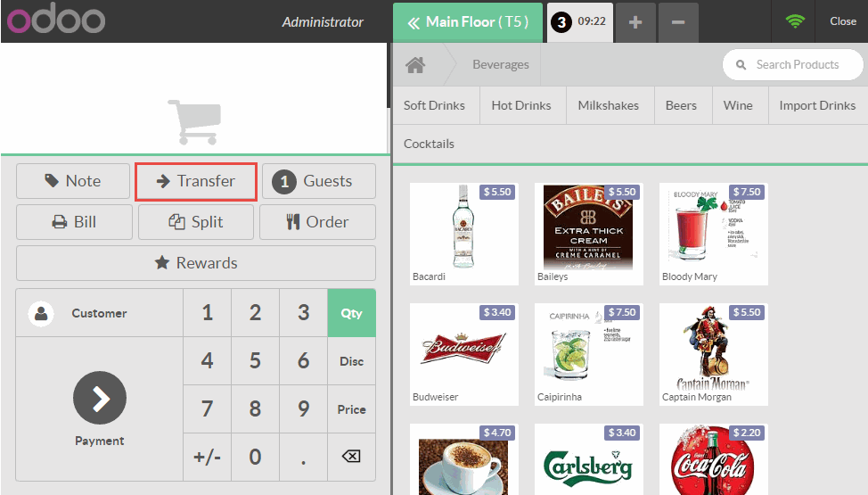Click the home icon in the breadcrumb
Viewport: 868px width, 495px height.
tap(414, 65)
